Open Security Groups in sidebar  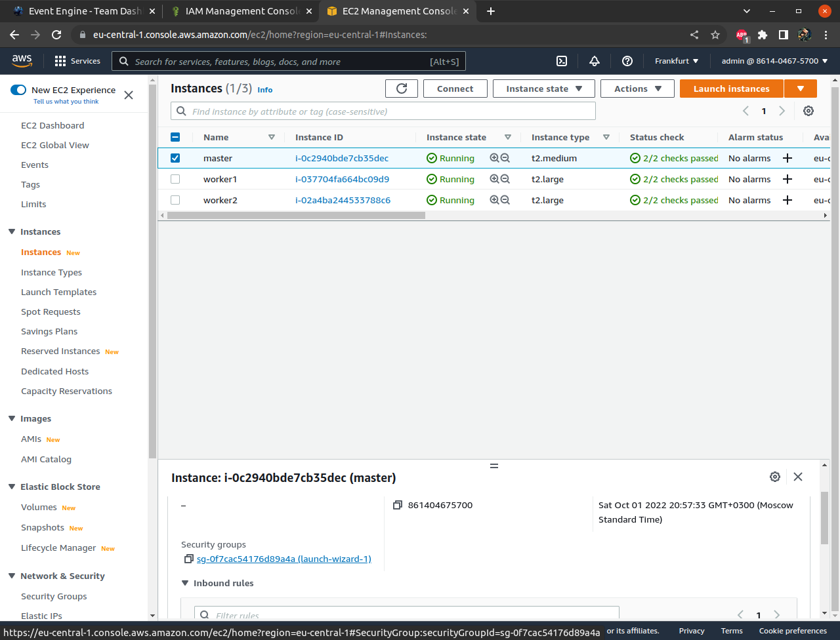pyautogui.click(x=54, y=596)
